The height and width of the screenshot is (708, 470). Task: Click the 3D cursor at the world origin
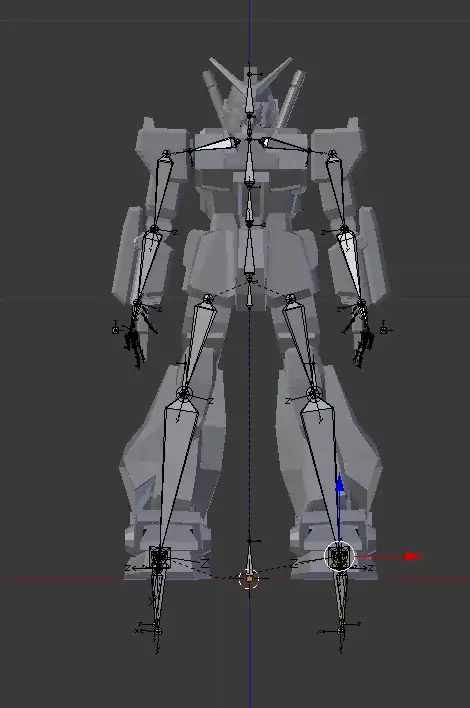249,578
